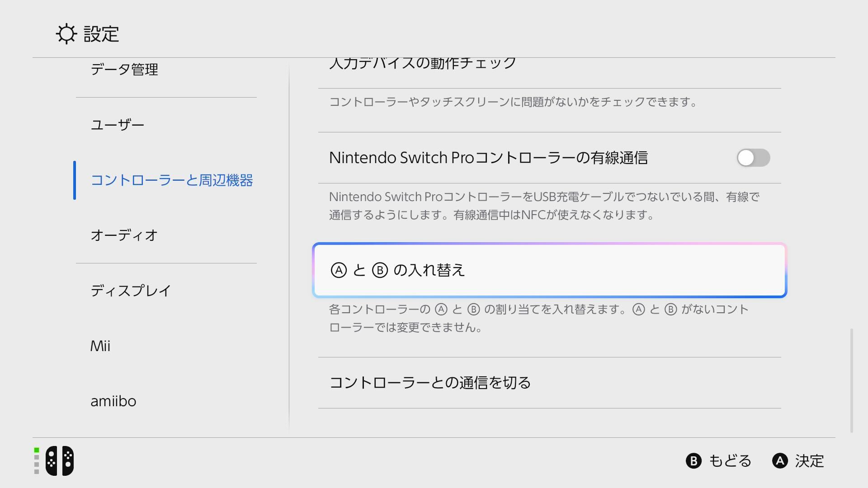Open the データ管理 settings section
Viewport: 868px width, 488px height.
pos(124,70)
